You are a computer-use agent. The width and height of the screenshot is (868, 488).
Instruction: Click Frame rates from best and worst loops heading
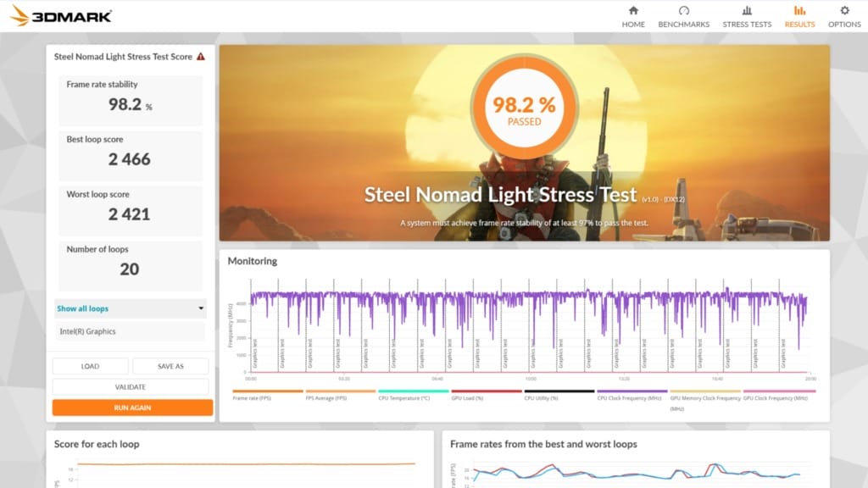coord(543,444)
